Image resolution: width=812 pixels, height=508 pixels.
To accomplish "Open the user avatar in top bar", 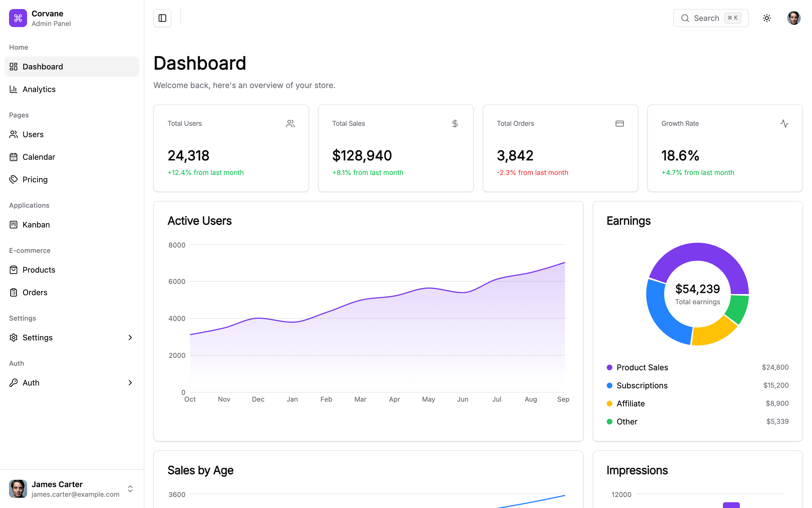I will tap(794, 18).
